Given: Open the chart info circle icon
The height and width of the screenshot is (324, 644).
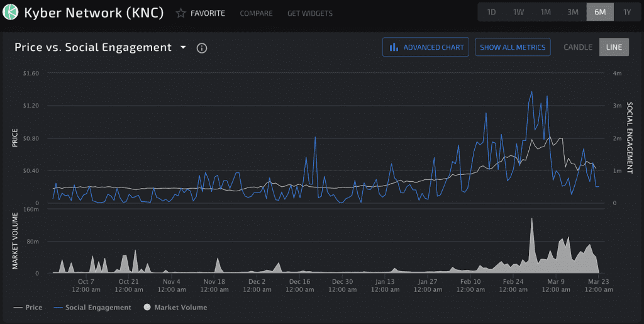Looking at the screenshot, I should [202, 48].
